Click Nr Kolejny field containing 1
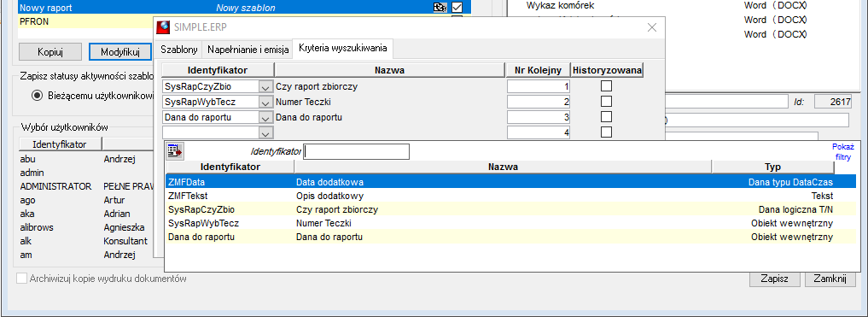 tap(539, 86)
